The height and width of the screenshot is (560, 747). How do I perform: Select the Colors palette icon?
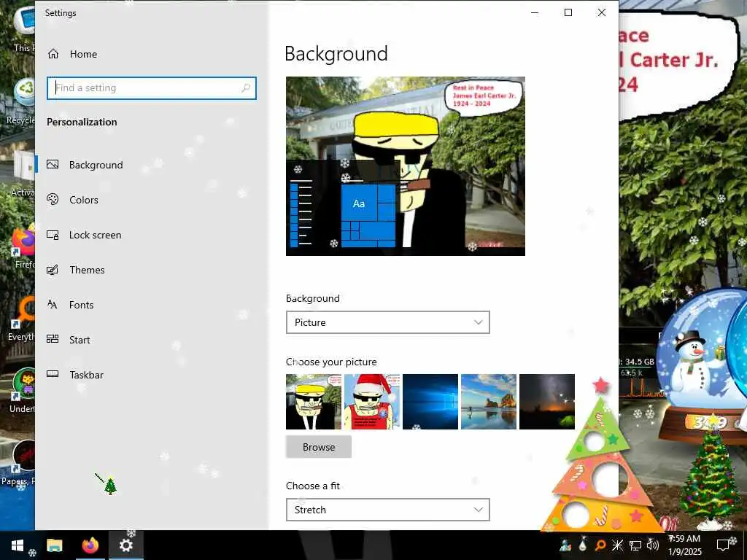coord(53,200)
